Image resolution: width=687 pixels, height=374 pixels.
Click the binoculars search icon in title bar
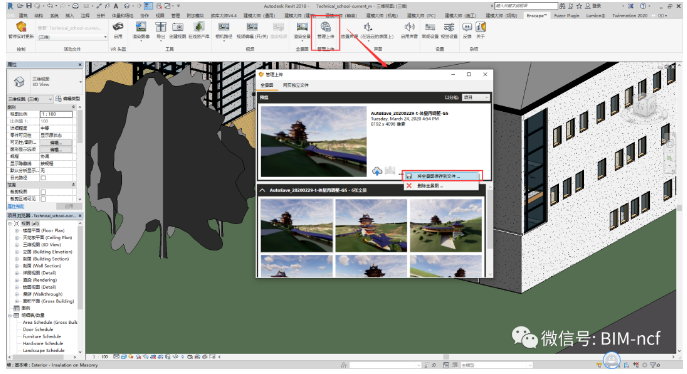coord(563,6)
